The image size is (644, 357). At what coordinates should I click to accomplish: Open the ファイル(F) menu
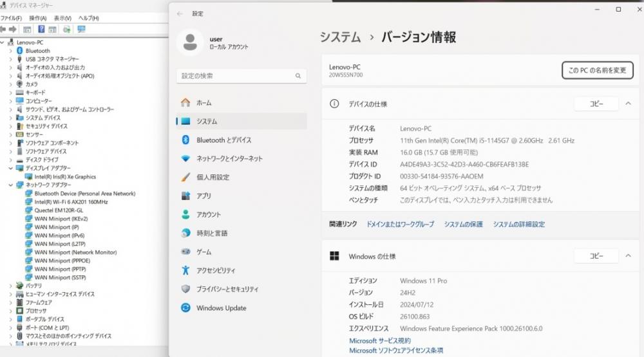click(x=11, y=18)
